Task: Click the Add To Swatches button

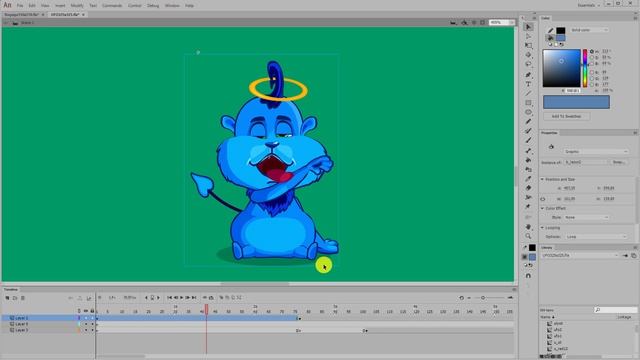Action: tap(566, 116)
